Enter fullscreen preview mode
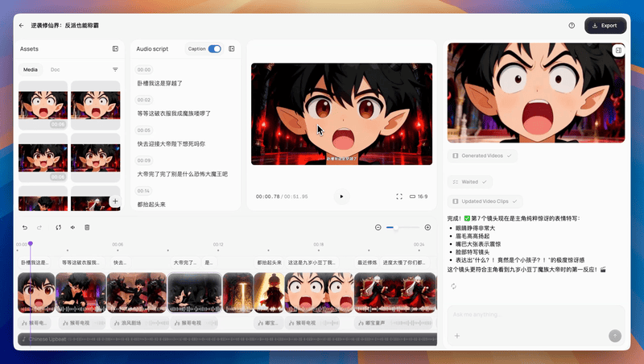Image resolution: width=644 pixels, height=364 pixels. 399,196
